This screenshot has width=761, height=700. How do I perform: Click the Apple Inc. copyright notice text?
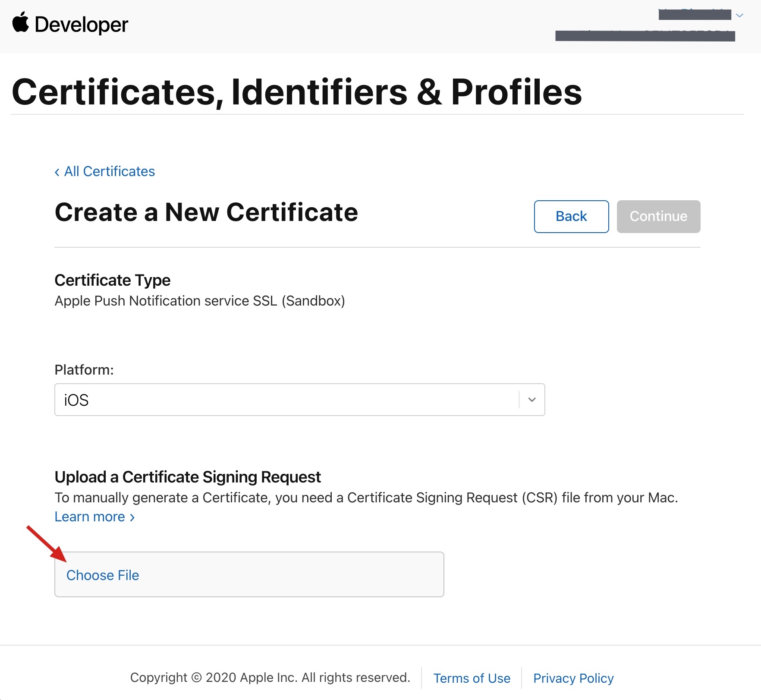point(270,678)
